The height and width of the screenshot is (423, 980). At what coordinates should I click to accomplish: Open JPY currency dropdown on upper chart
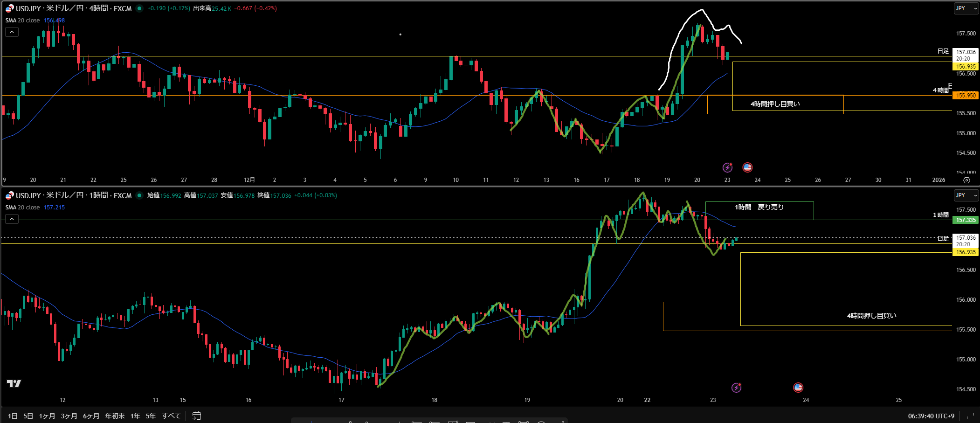(x=965, y=8)
